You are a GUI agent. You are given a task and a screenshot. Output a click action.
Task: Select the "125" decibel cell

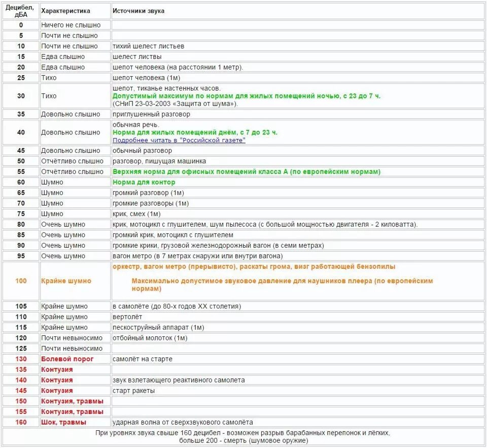(x=21, y=349)
